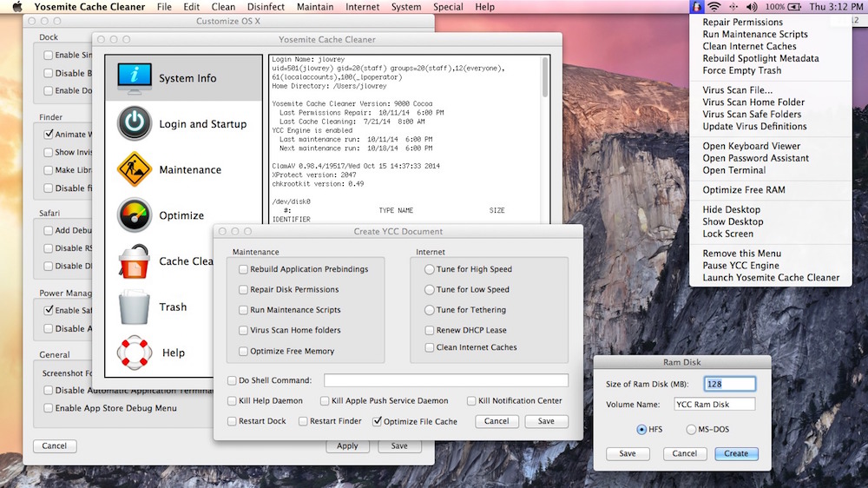This screenshot has width=868, height=488.
Task: Choose MS-DOS format for Ram Disk
Action: coord(691,430)
